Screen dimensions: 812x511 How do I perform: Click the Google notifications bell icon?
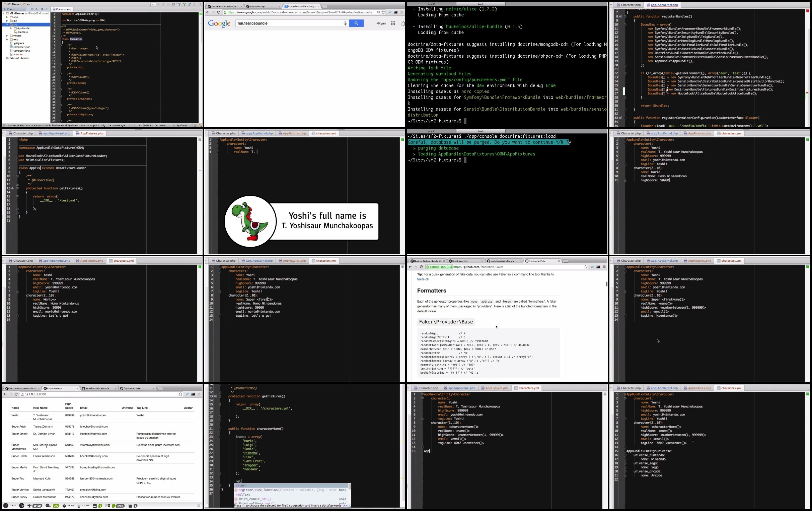tap(402, 23)
